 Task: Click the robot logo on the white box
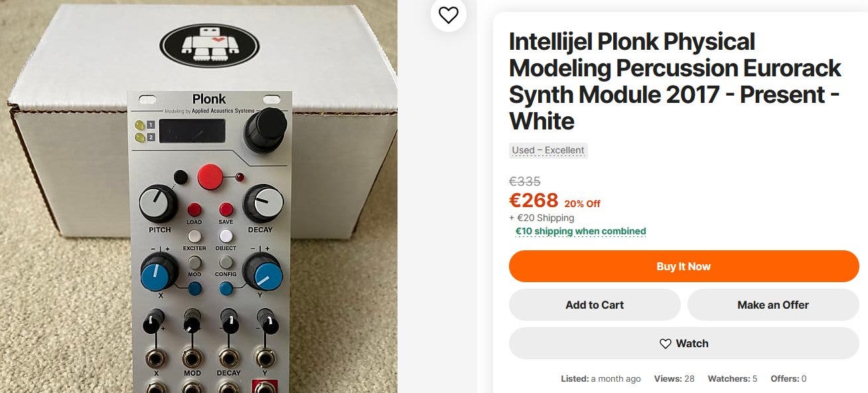(209, 46)
